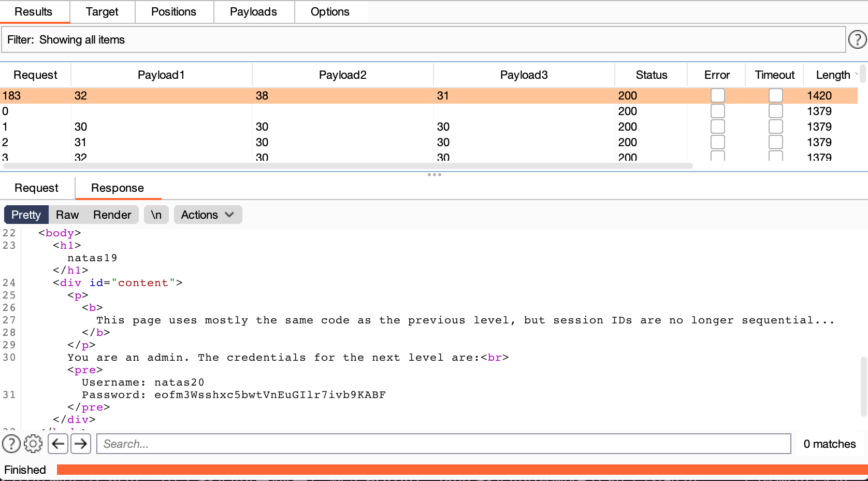Open the results filter bar

pos(423,40)
